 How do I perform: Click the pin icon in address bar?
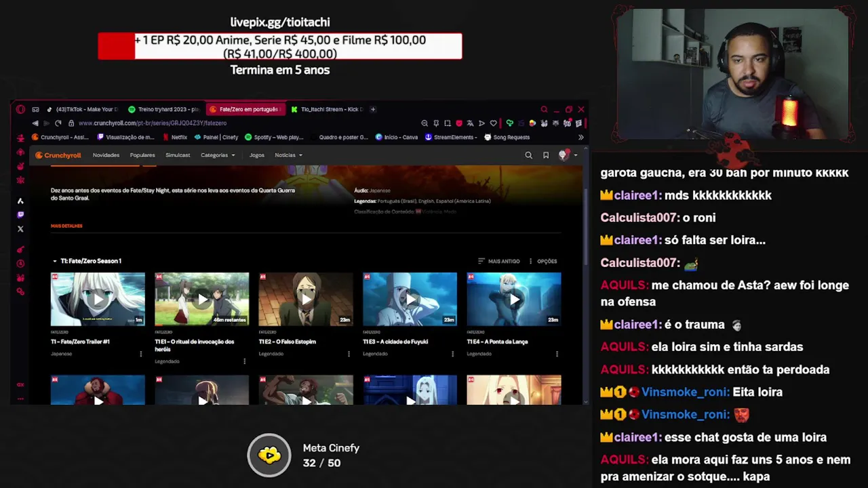[x=436, y=123]
